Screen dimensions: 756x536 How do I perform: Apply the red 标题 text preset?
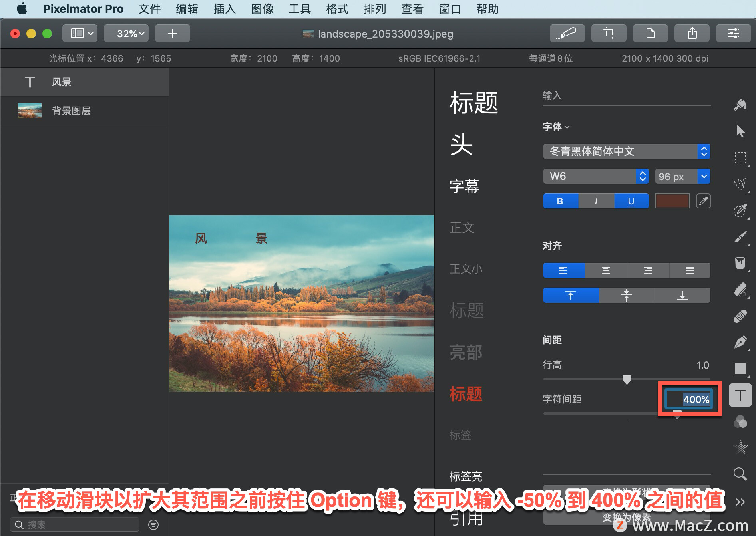click(x=466, y=394)
